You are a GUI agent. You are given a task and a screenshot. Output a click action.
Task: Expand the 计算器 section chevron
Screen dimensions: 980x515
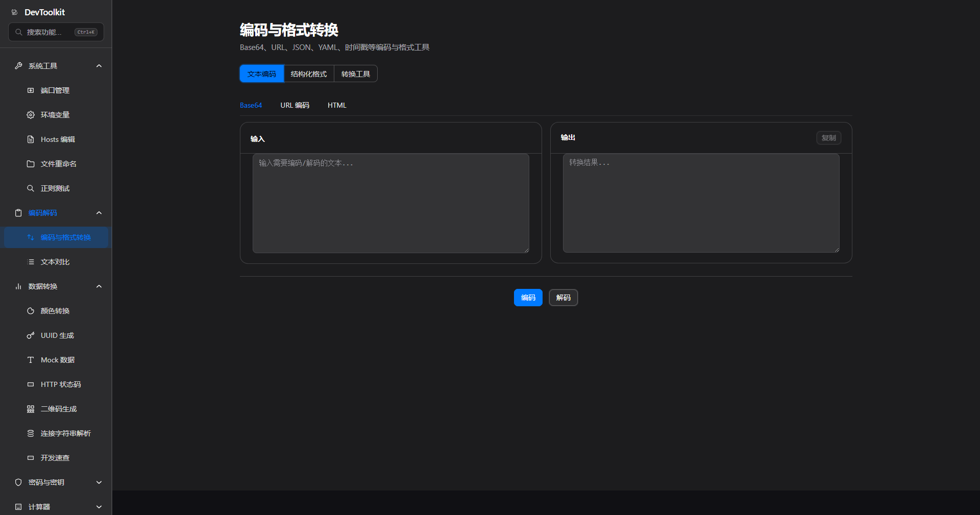point(99,507)
